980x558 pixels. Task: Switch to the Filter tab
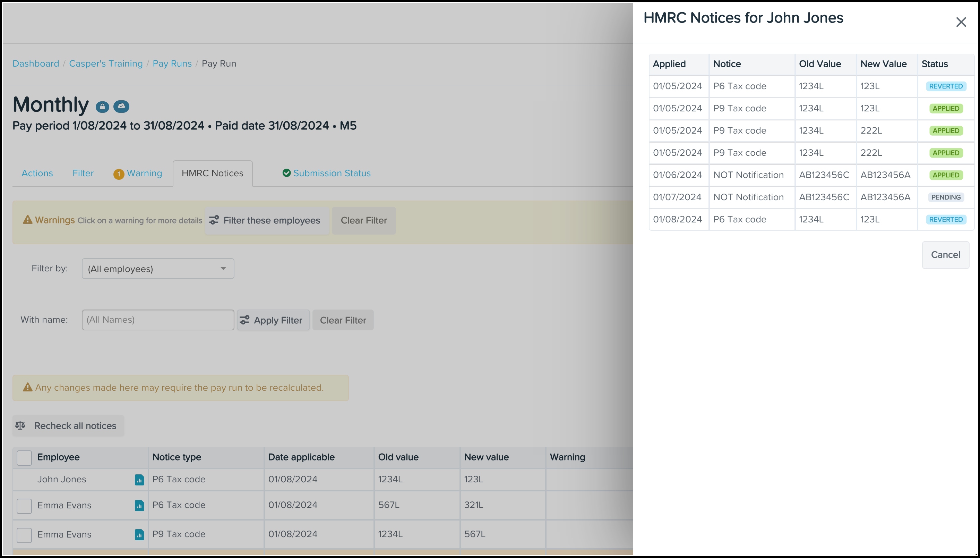point(83,173)
